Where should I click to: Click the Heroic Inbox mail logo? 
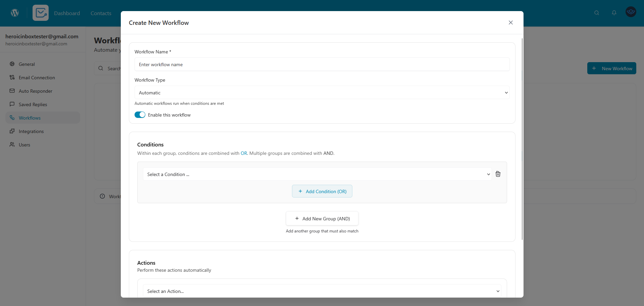tap(41, 13)
